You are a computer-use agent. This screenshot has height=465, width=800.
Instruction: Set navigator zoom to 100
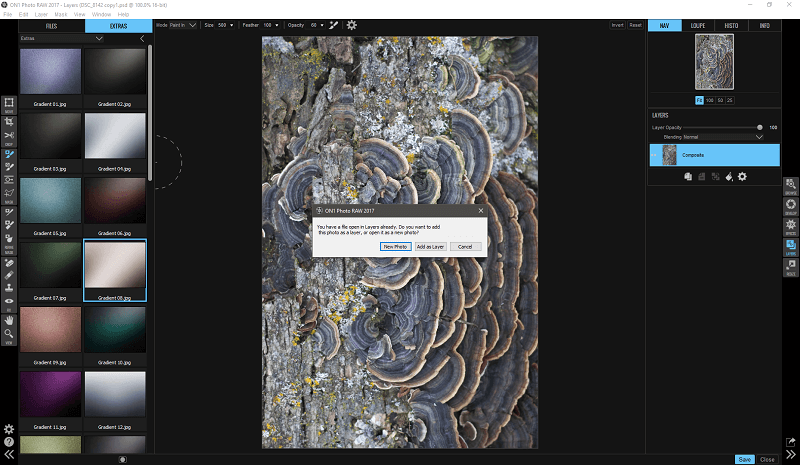tap(710, 100)
